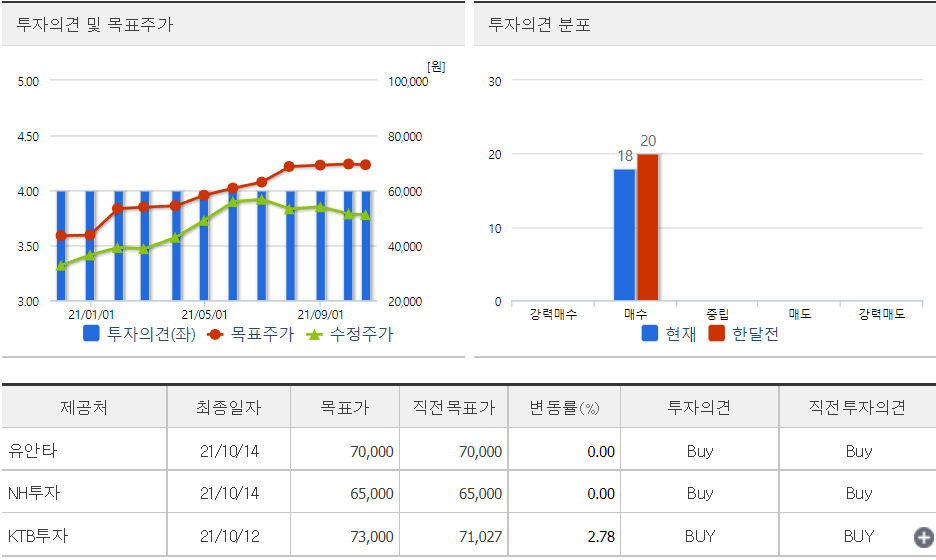The width and height of the screenshot is (936, 560).
Task: Toggle 한달전 legend in distribution chart
Action: (743, 334)
